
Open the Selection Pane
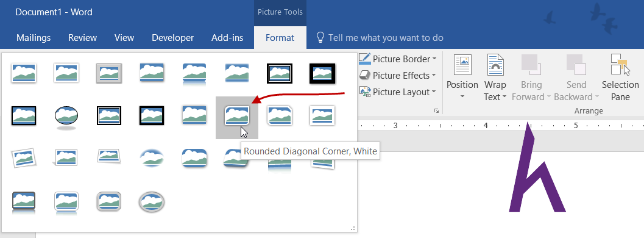pos(620,78)
